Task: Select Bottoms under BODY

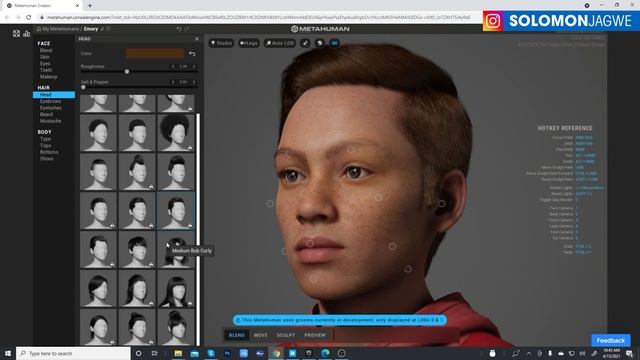Action: 49,152
